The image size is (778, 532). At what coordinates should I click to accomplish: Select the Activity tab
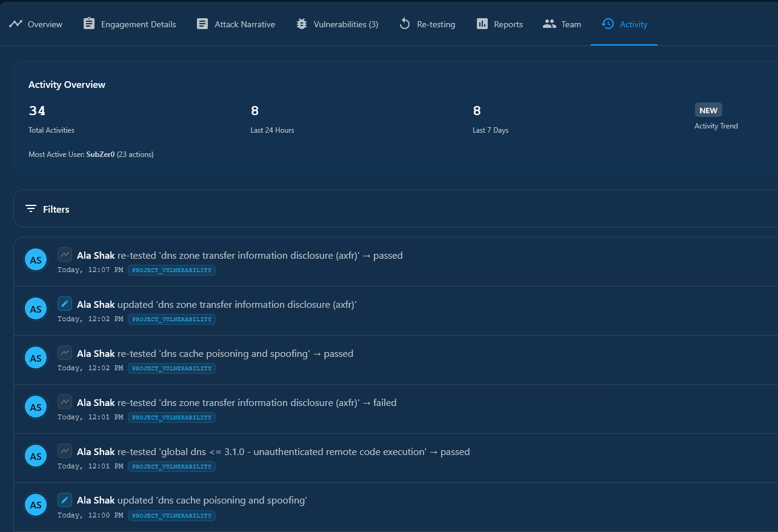coord(624,24)
